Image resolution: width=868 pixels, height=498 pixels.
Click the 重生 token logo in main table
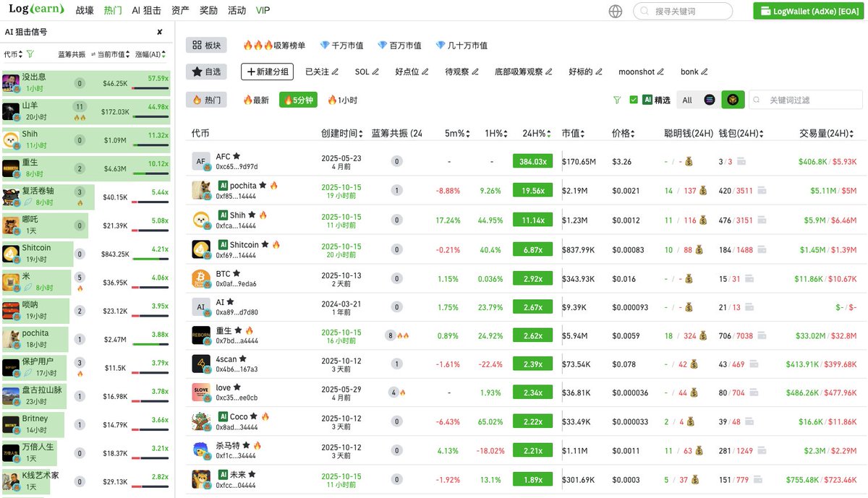pos(201,335)
